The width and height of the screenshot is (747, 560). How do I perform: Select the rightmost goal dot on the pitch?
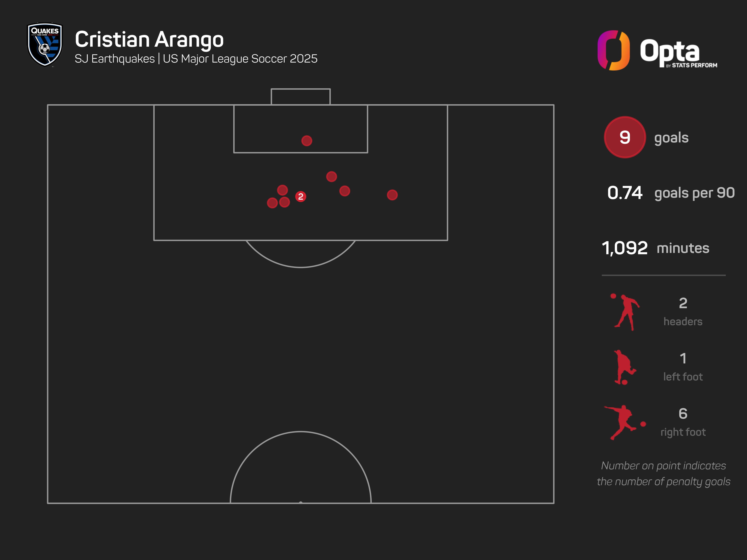[392, 195]
